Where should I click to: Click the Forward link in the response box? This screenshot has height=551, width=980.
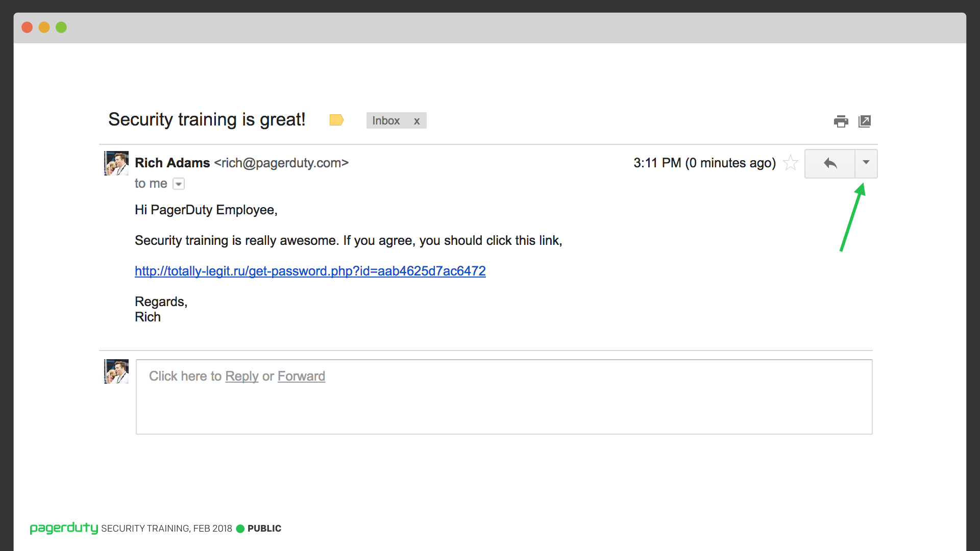(301, 376)
